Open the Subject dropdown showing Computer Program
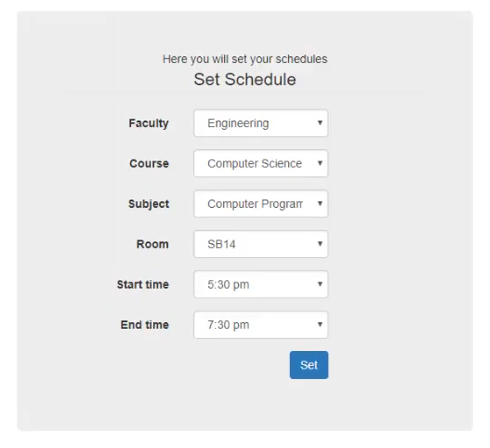490x448 pixels. click(x=261, y=204)
